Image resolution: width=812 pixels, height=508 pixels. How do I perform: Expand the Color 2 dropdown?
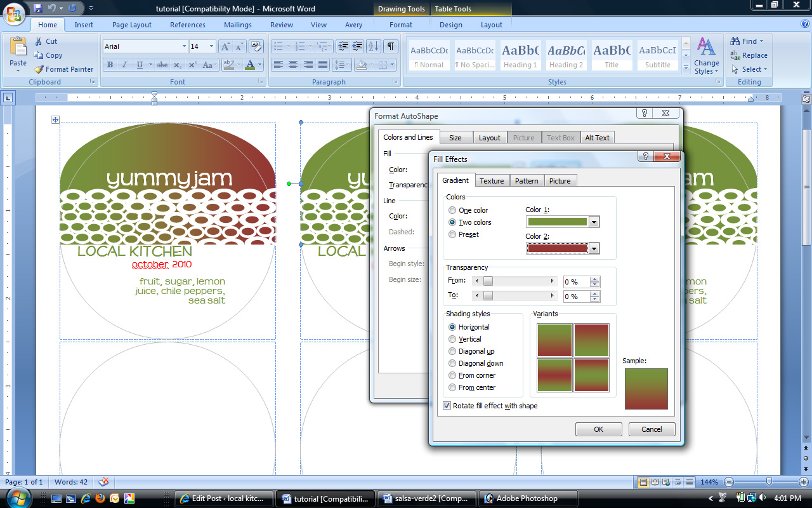click(x=594, y=248)
